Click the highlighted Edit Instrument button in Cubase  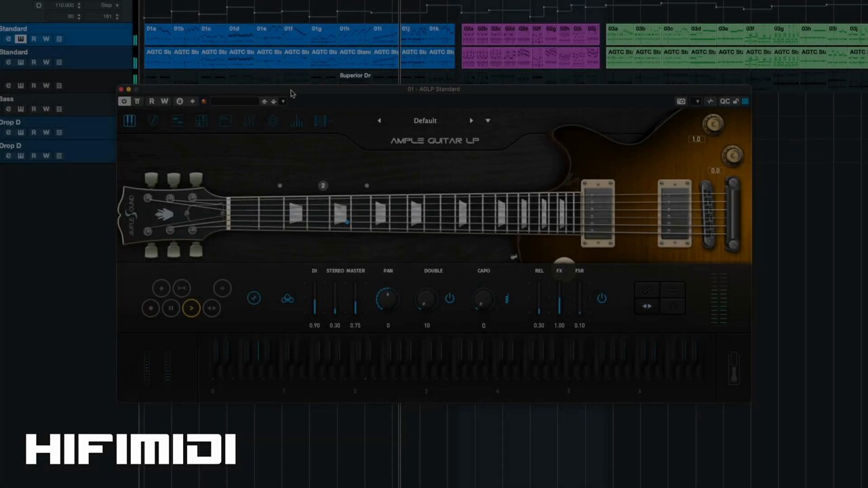(20, 39)
